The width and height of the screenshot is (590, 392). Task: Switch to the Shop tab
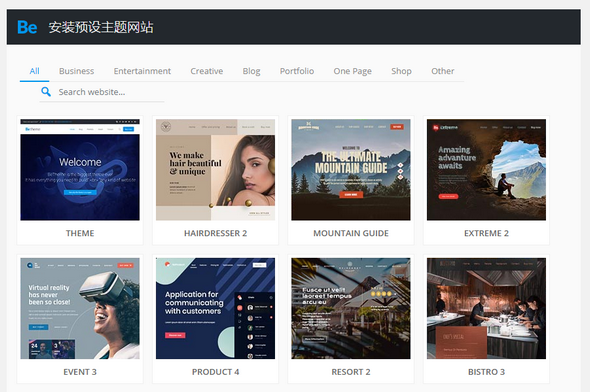click(401, 71)
